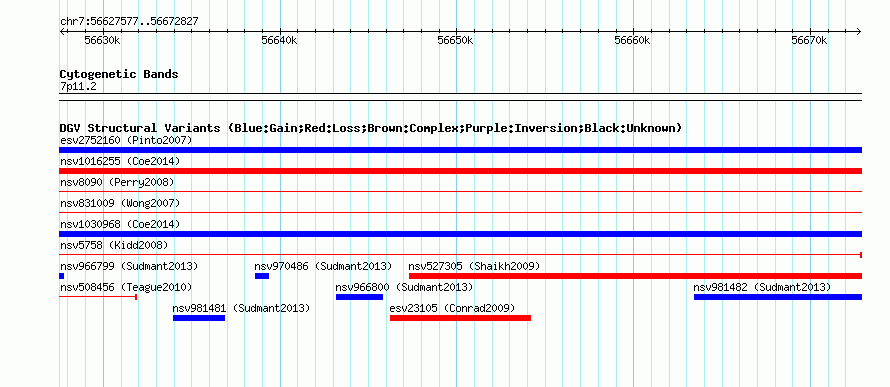
Task: Select the red esv23105 loss bar
Action: (x=460, y=318)
